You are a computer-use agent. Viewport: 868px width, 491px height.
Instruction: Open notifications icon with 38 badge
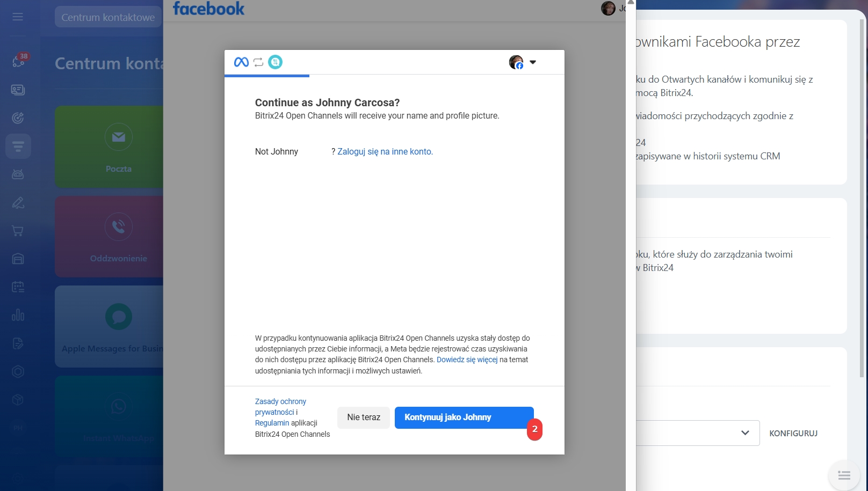click(x=19, y=61)
